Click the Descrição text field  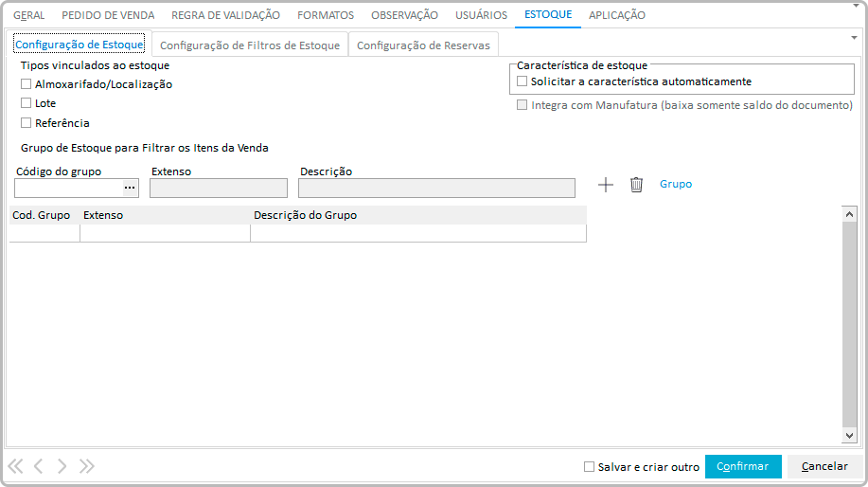tap(436, 189)
